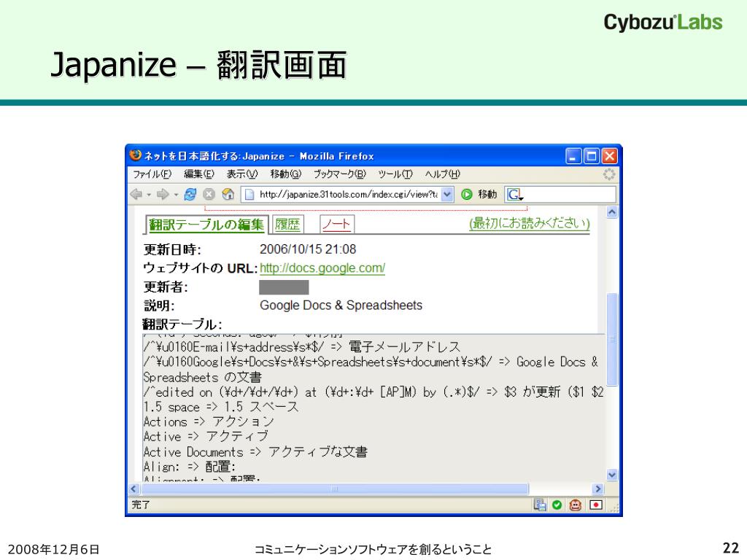Open the ヘルプ(H) menu
This screenshot has height=560, width=747.
click(x=443, y=174)
